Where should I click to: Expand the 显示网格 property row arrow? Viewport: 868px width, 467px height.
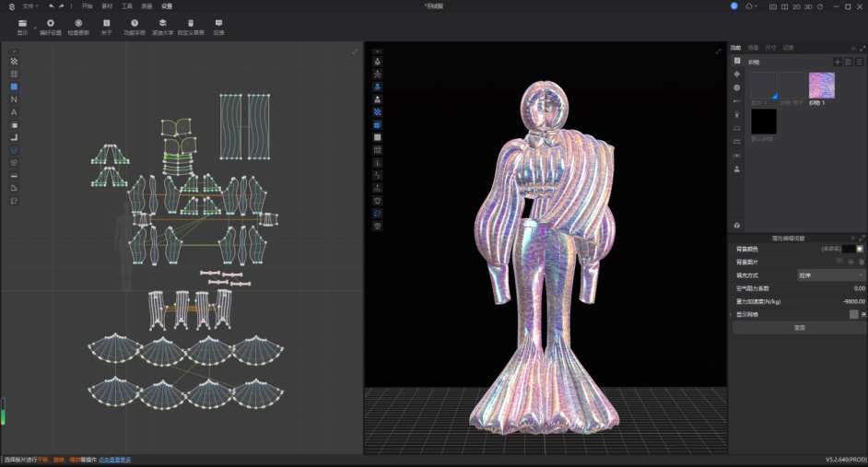point(732,314)
